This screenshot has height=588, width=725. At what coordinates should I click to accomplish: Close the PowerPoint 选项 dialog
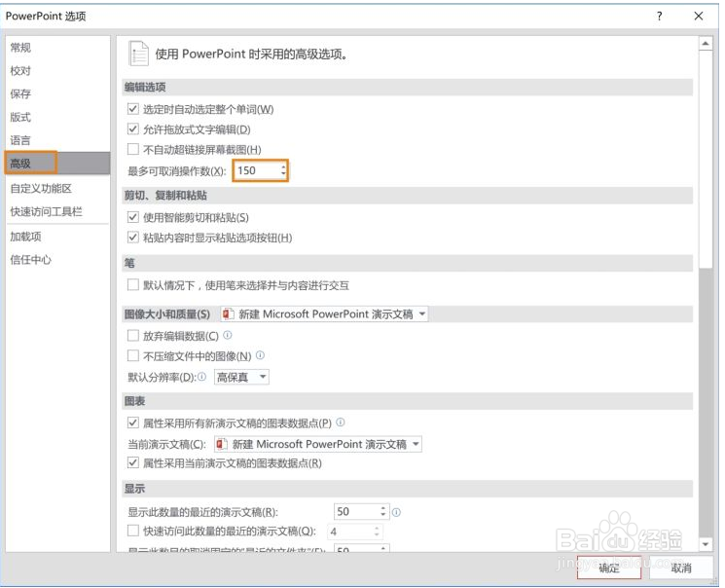click(x=699, y=17)
